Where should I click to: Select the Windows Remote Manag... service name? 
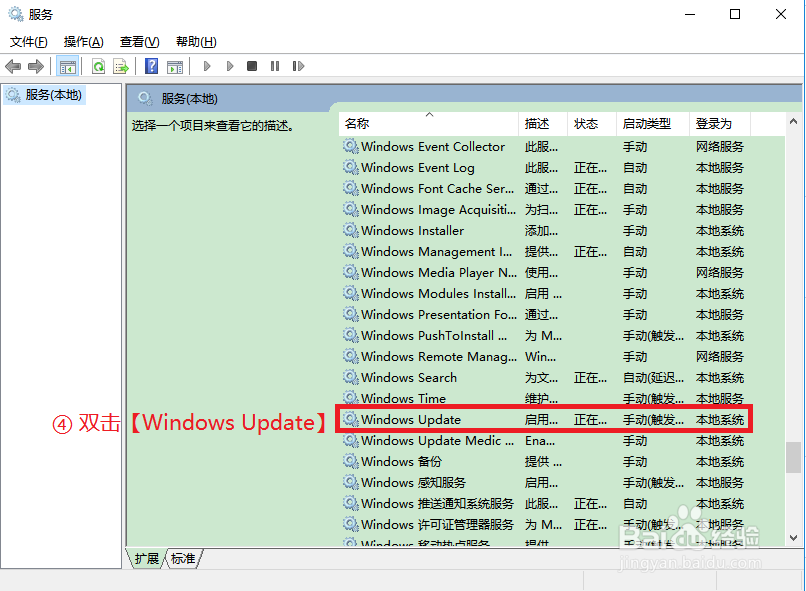click(x=439, y=357)
